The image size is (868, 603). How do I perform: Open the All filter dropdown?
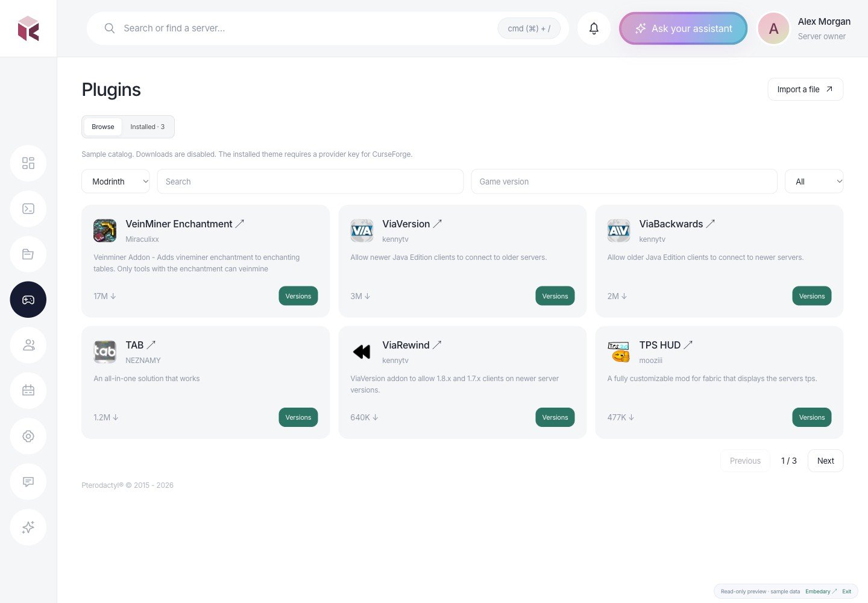[814, 182]
